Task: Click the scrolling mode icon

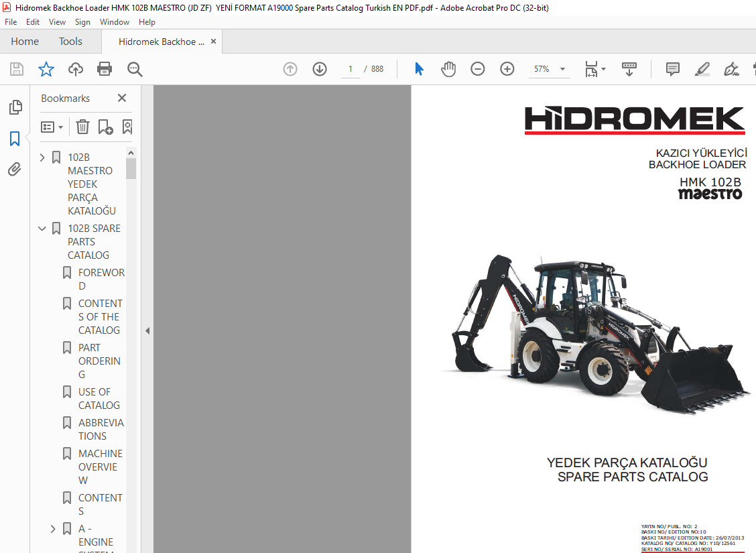Action: [x=629, y=70]
